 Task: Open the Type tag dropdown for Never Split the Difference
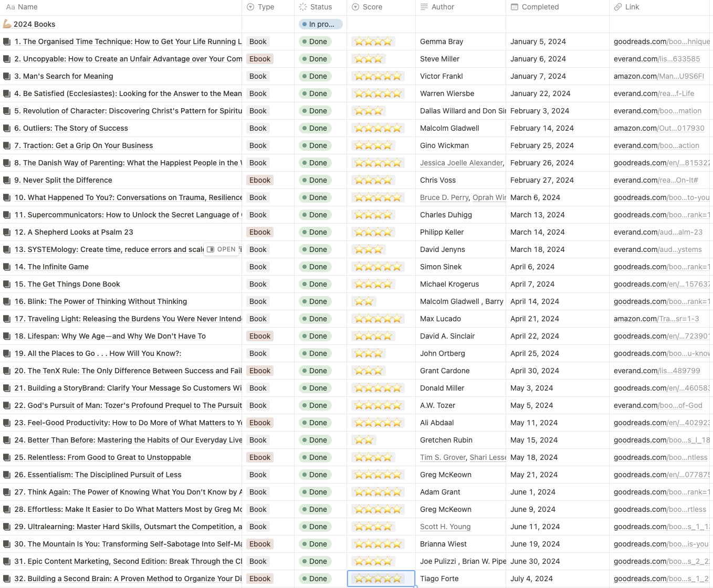[x=260, y=180]
